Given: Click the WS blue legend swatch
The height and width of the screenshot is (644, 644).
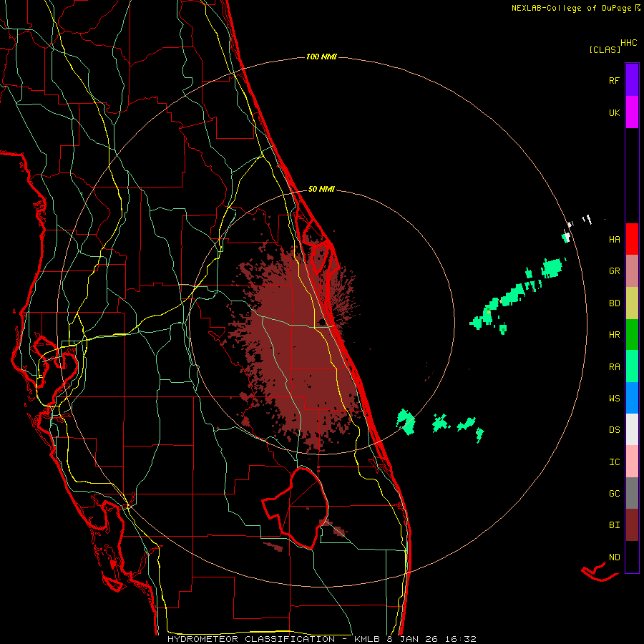Looking at the screenshot, I should (632, 398).
